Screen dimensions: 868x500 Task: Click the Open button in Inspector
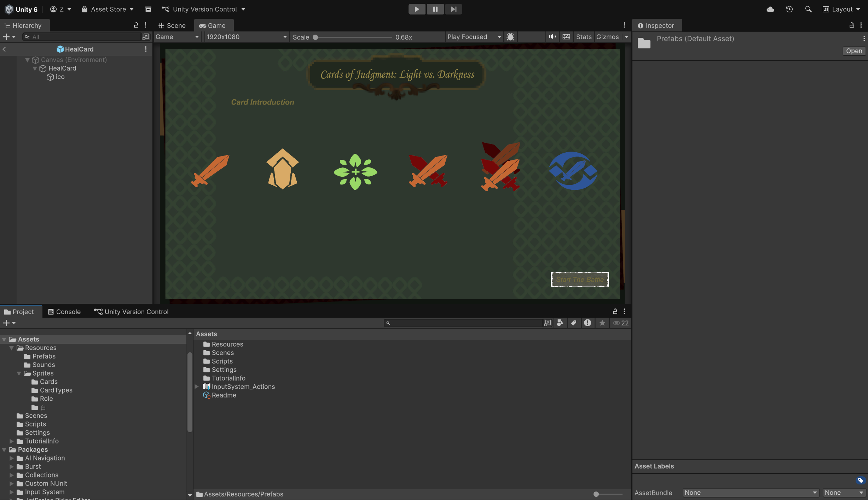(854, 51)
